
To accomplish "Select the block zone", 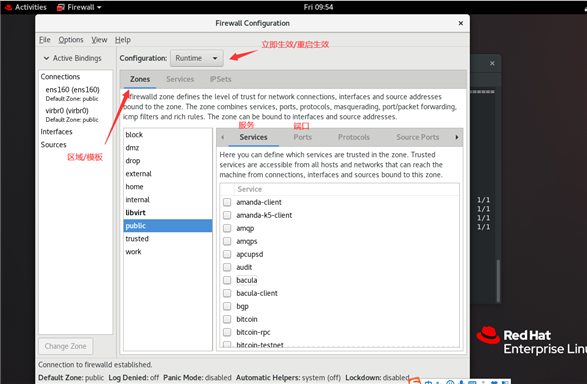I will [168, 134].
